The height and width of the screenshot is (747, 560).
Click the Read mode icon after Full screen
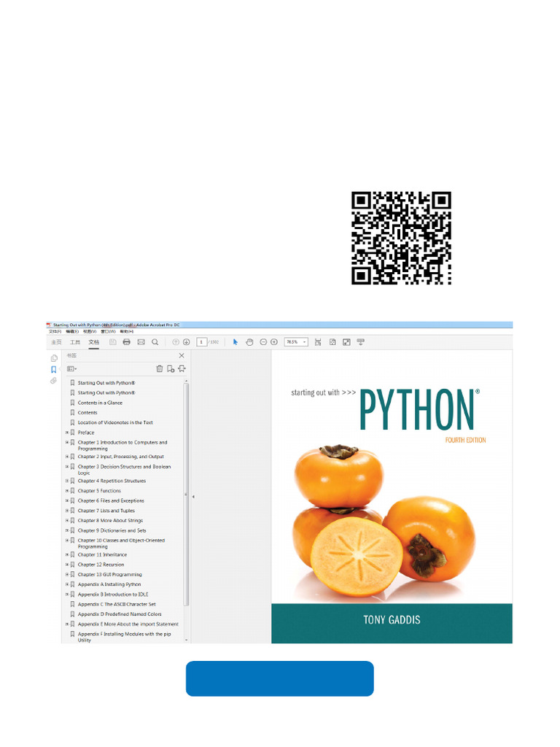click(x=360, y=342)
